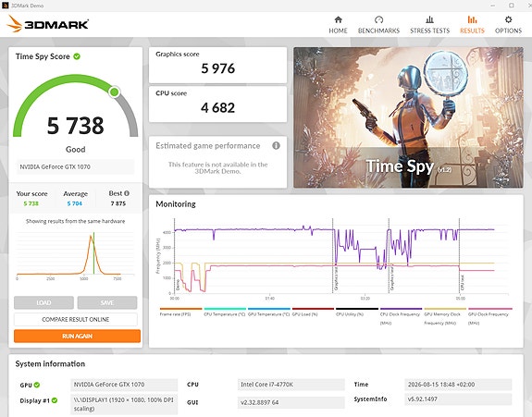
Task: Switch to STRESS TESTS tab label
Action: point(429,31)
